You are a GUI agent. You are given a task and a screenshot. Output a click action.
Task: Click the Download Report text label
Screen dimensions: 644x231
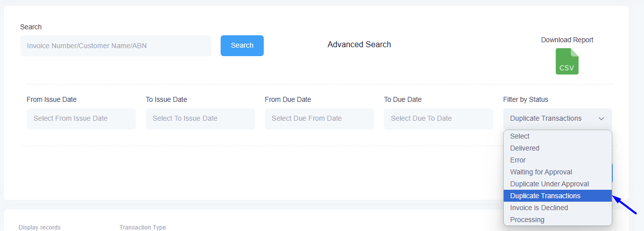tap(567, 40)
